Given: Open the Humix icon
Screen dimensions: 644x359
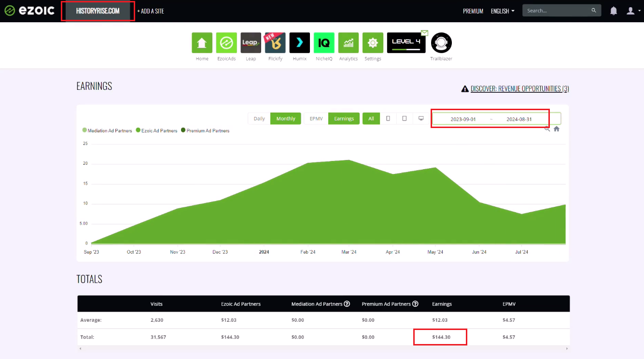Looking at the screenshot, I should 299,43.
